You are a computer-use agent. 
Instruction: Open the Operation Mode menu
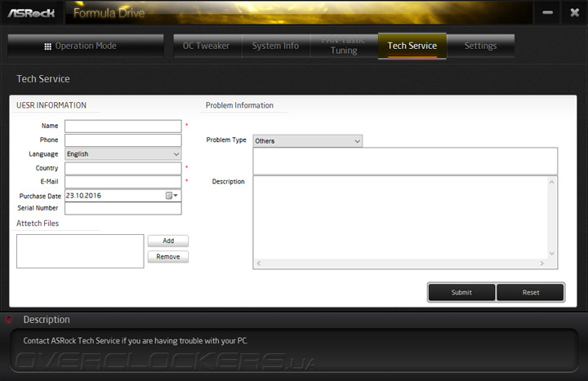coord(86,46)
